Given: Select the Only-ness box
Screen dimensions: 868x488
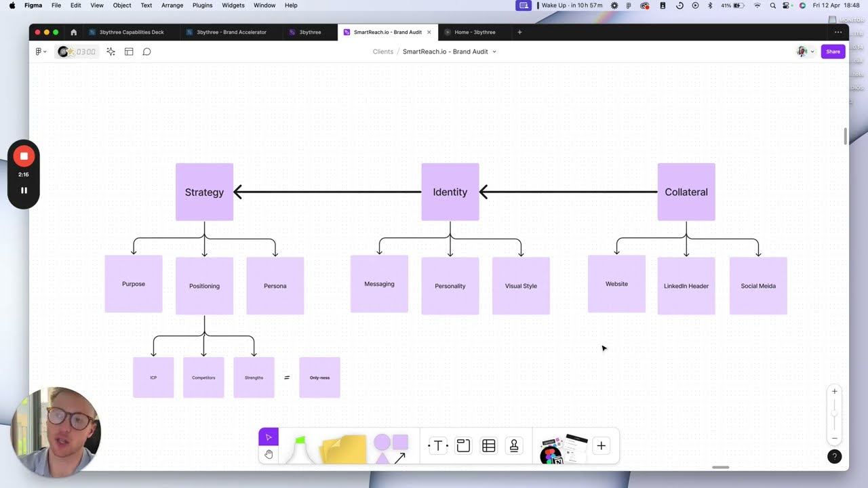Looking at the screenshot, I should [319, 378].
